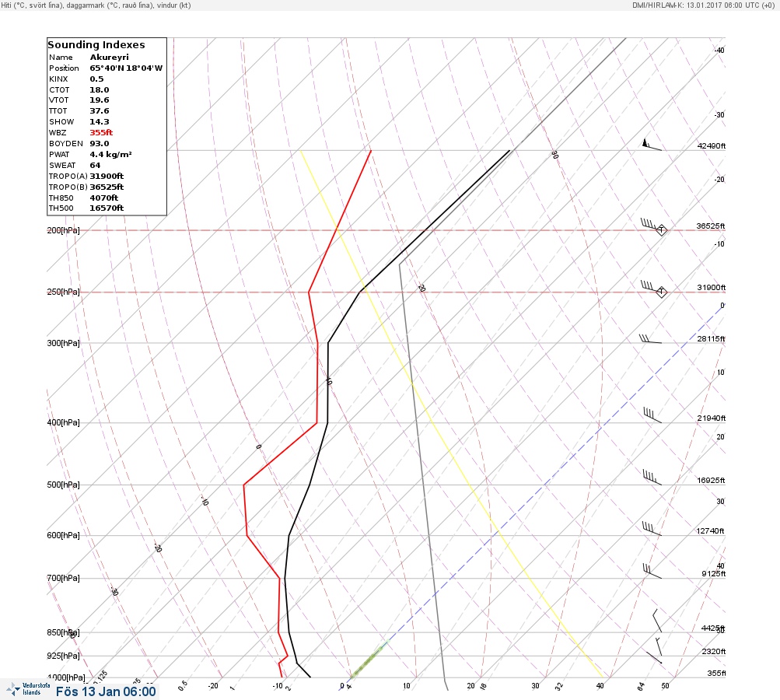
Task: Click the wind barb at 28115ft level
Action: [x=650, y=339]
